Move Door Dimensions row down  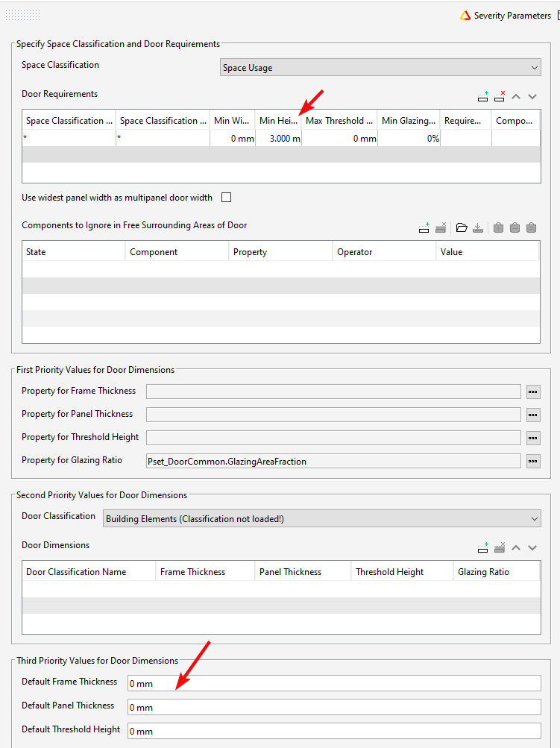pos(532,547)
